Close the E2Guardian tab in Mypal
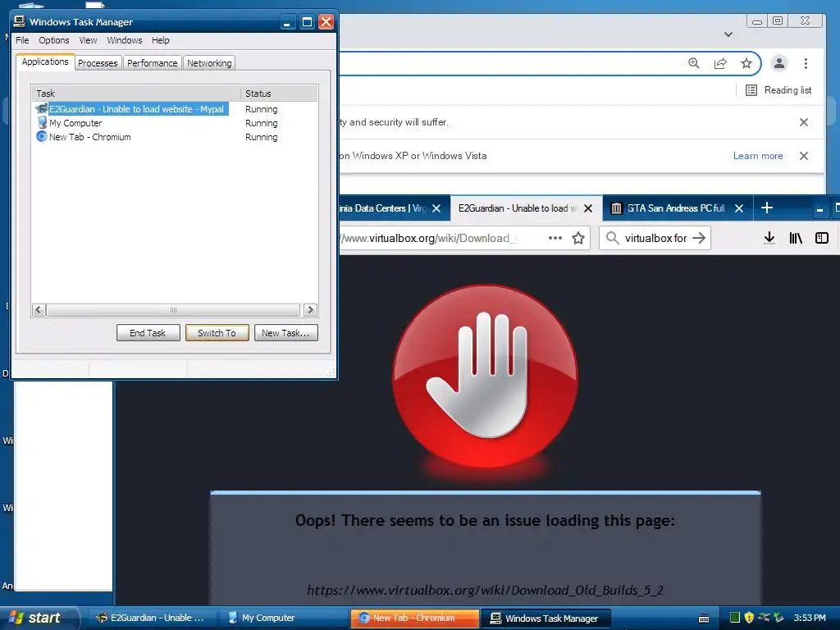This screenshot has height=630, width=840. [x=587, y=208]
